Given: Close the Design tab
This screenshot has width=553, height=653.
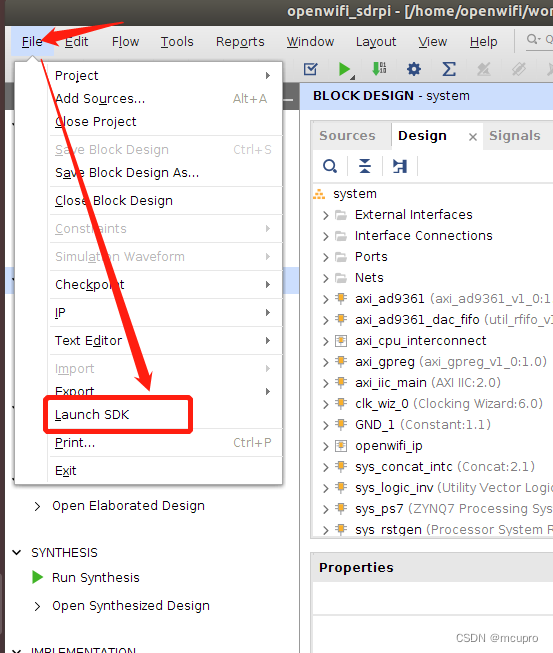Looking at the screenshot, I should (x=473, y=137).
